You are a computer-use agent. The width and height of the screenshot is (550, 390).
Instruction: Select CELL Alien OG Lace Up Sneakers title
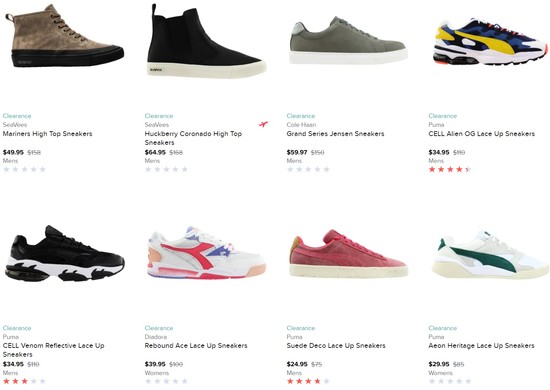481,134
